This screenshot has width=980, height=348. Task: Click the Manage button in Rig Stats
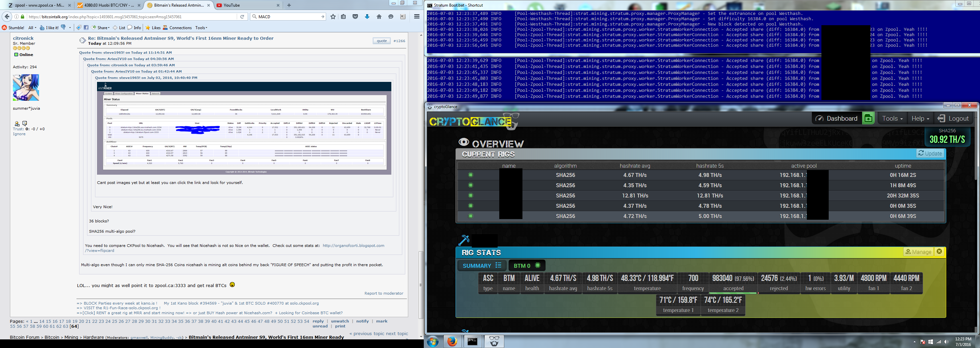(x=918, y=252)
